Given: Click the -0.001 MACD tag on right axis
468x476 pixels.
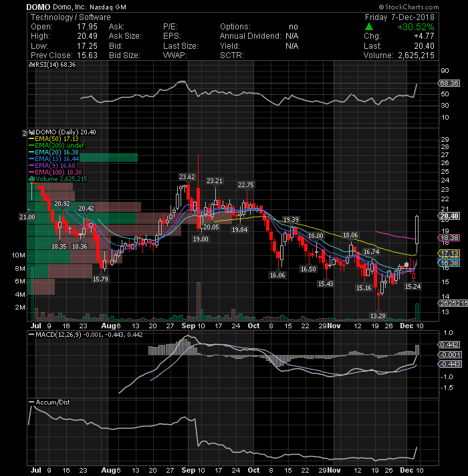Looking at the screenshot, I should coord(451,354).
